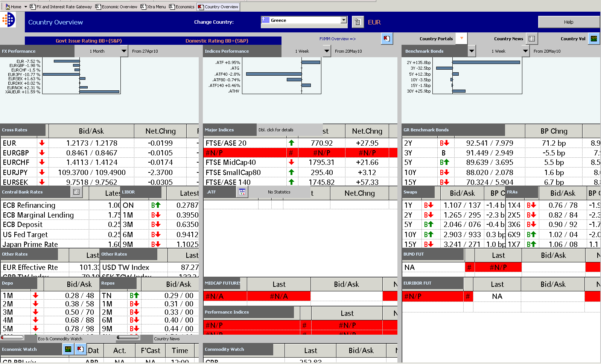Screen dimensions: 601x364
Task: Use the horizontal scrollbar under Depo table
Action: pos(12,338)
